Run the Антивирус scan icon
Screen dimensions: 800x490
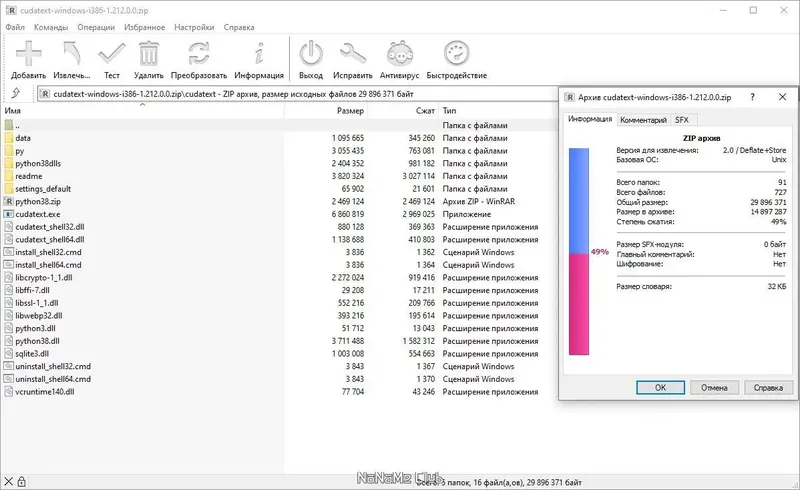(399, 54)
